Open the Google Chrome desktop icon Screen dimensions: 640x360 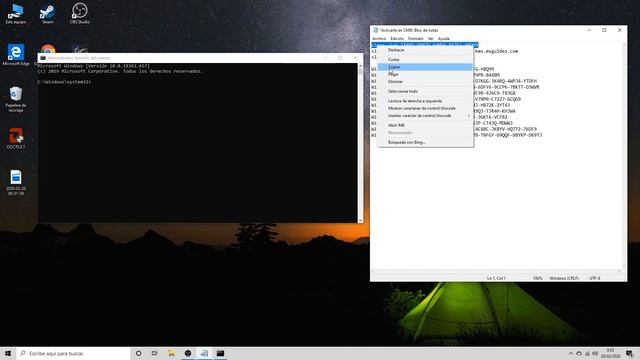[x=48, y=49]
